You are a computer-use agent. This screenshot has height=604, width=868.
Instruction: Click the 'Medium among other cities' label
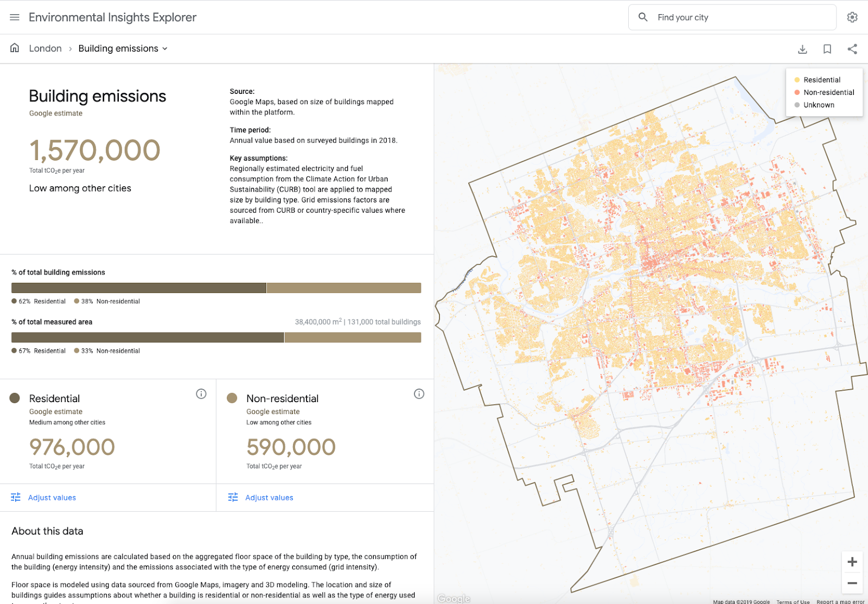click(67, 422)
